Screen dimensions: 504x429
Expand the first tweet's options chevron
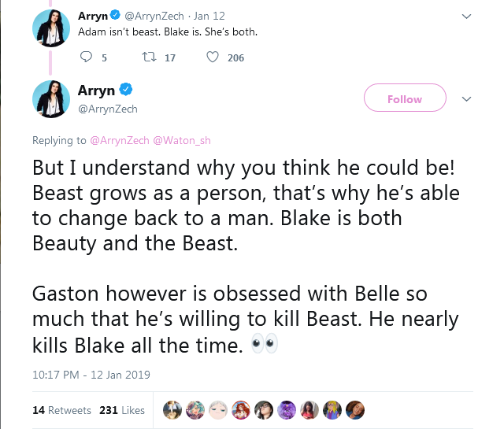pyautogui.click(x=466, y=16)
